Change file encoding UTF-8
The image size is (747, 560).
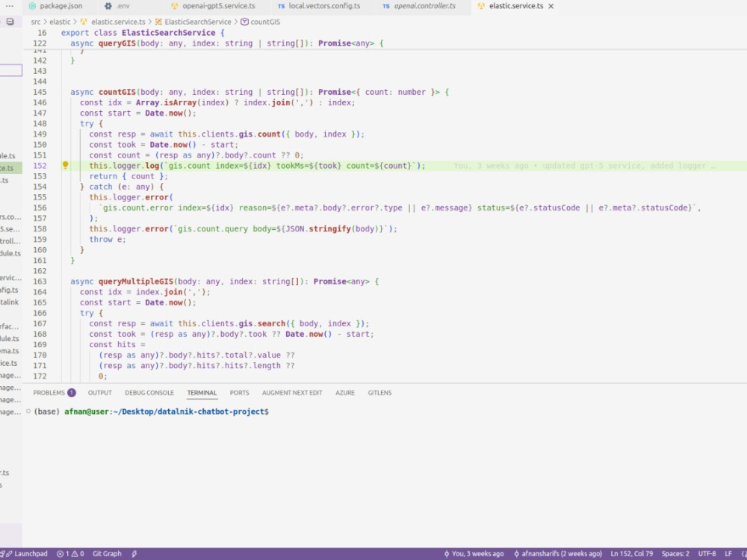click(707, 554)
